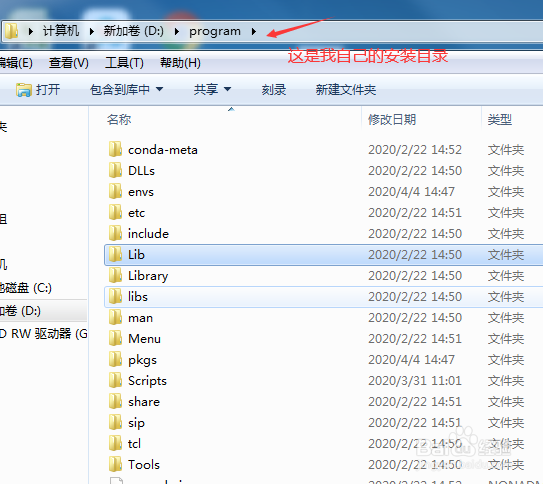
Task: Click the 新建文件夹 button
Action: coord(346,90)
